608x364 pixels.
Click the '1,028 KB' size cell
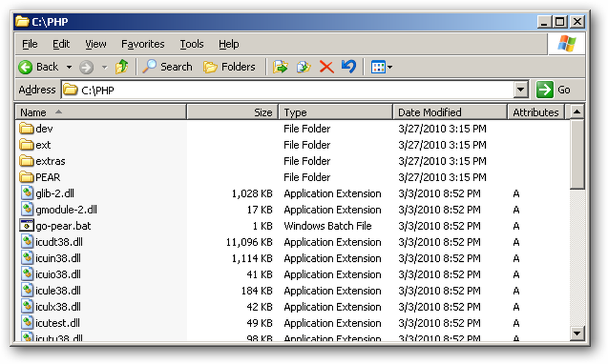click(252, 193)
